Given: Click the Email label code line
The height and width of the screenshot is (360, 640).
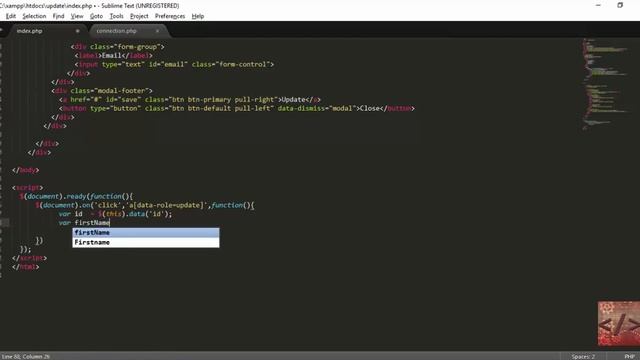Looking at the screenshot, I should [x=113, y=56].
